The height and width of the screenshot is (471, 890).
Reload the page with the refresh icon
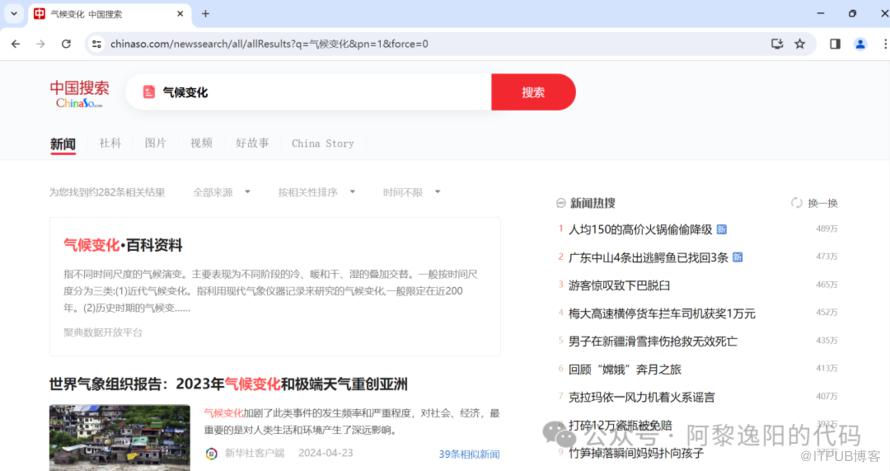[x=66, y=44]
